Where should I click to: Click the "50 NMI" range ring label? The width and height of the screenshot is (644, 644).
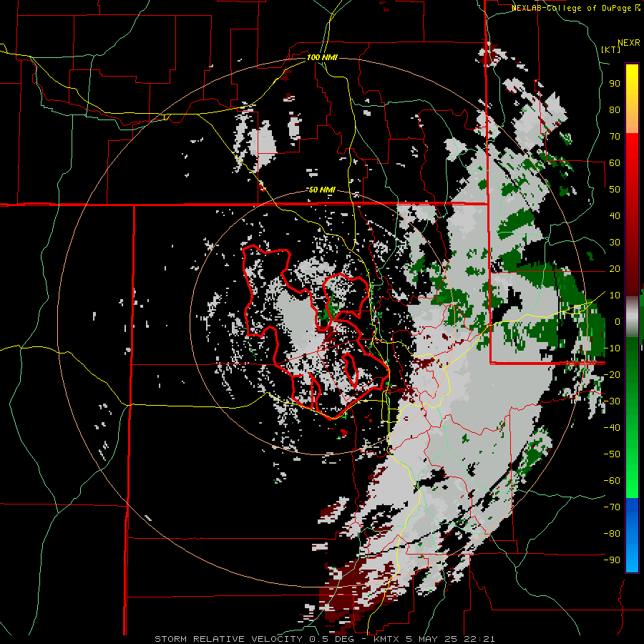coord(322,190)
